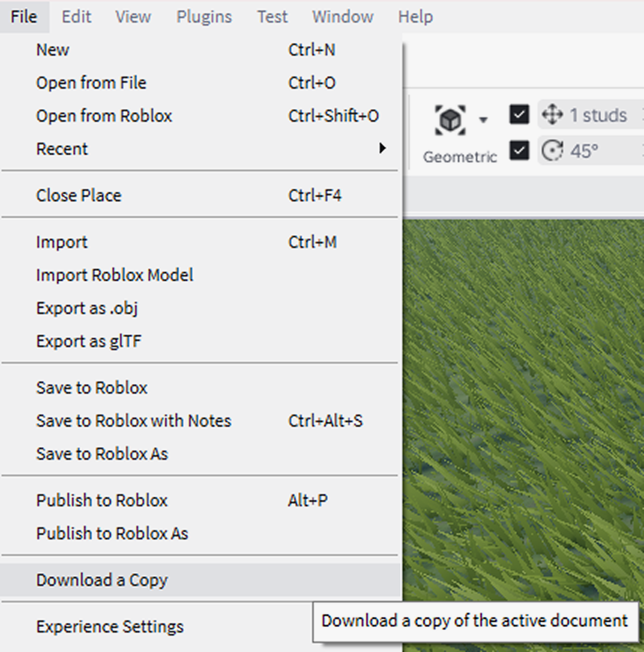The image size is (644, 652).
Task: Choose Publish to Roblox
Action: [x=200, y=500]
